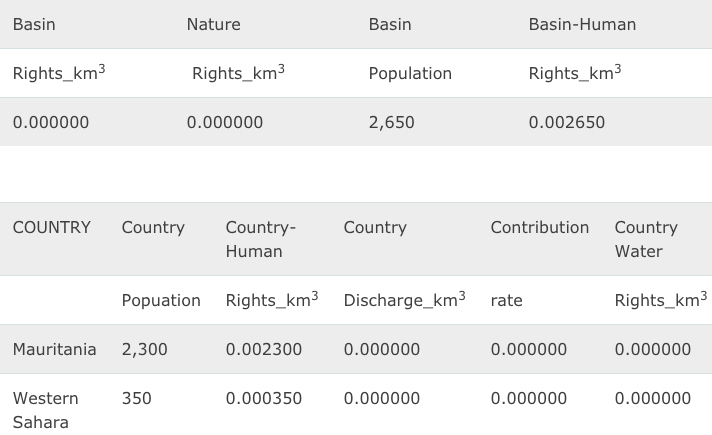
Task: Click the misspelled "Popuation" subheader
Action: tap(161, 300)
